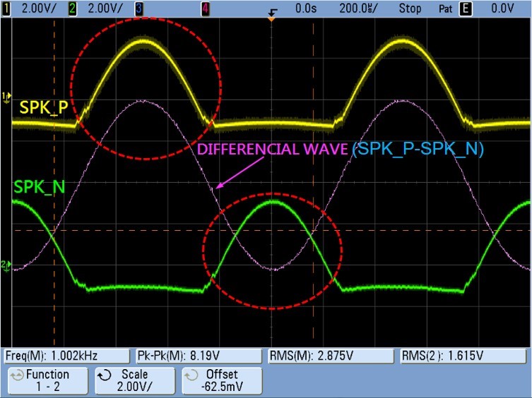This screenshot has width=532, height=398.
Task: Click channel 1 ground level marker
Action: (x=6, y=97)
